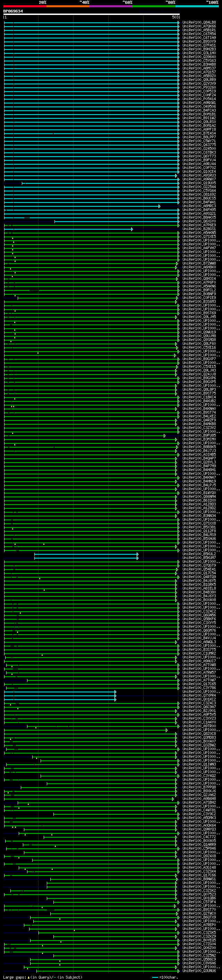The image size is (222, 980).
Task: Select the UniRef100_O81692 label
Action: click(199, 194)
